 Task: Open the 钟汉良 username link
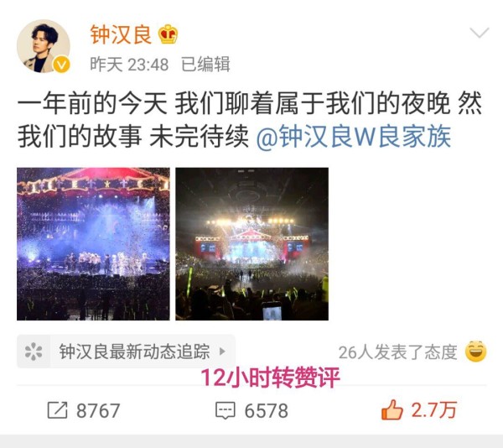pyautogui.click(x=121, y=34)
